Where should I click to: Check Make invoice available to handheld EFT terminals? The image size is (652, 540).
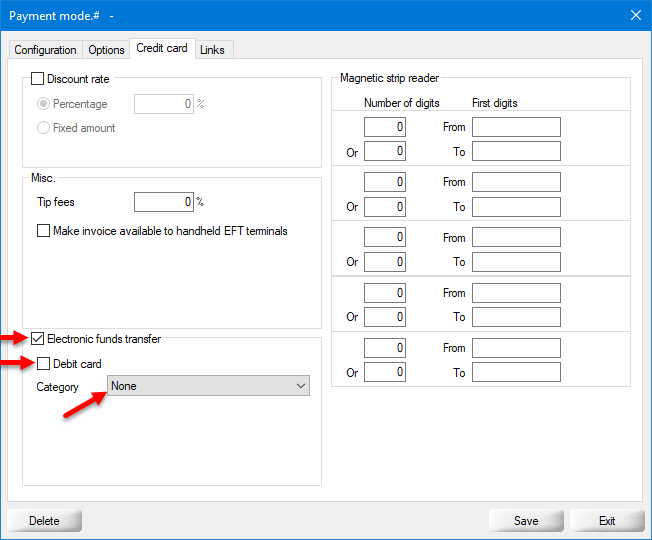[x=44, y=231]
